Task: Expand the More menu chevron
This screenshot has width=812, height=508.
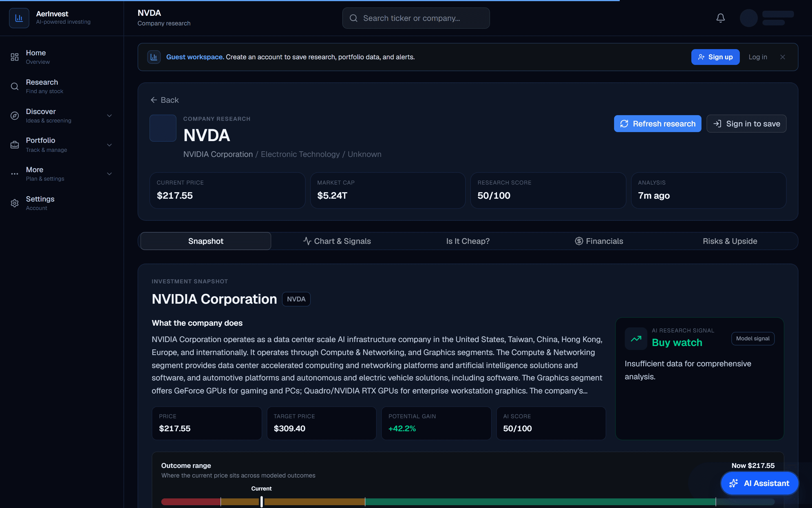Action: coord(109,174)
